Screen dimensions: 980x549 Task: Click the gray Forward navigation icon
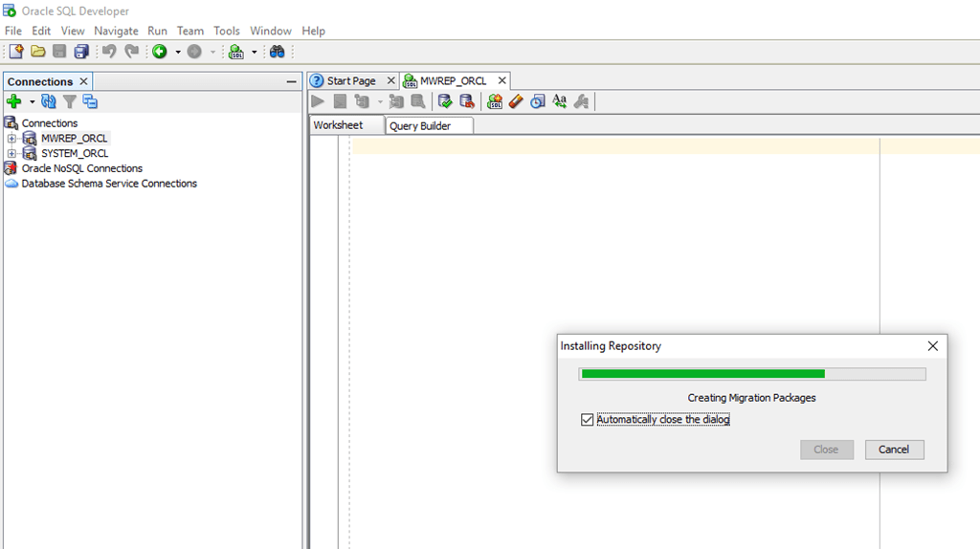tap(194, 52)
